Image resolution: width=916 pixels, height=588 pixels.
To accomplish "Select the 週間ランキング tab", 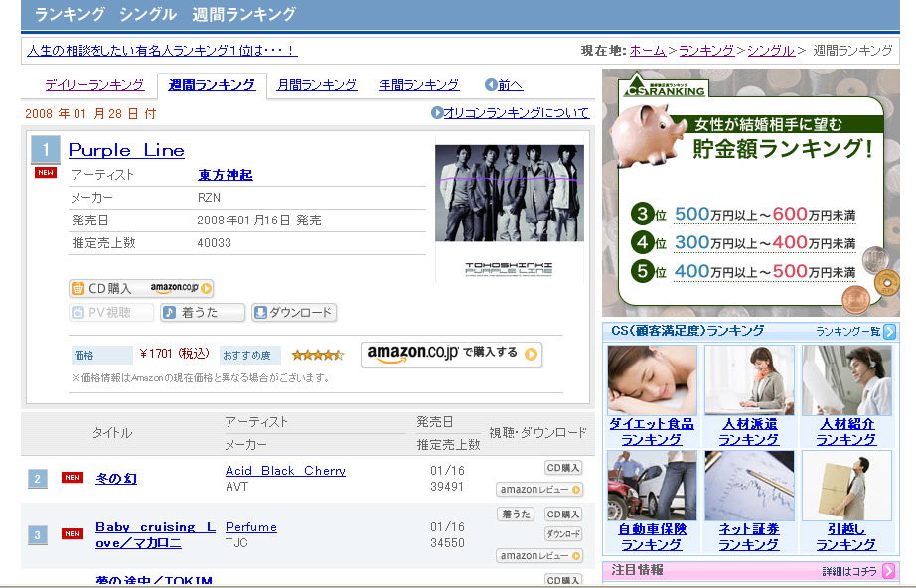I will (212, 85).
